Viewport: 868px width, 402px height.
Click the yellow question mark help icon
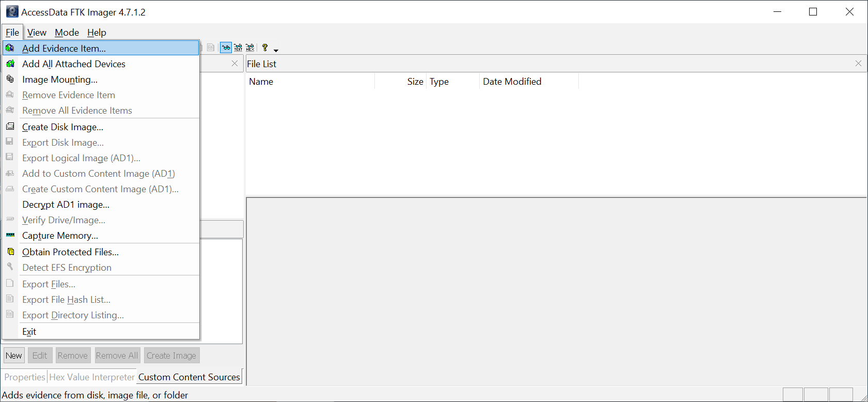[x=265, y=48]
